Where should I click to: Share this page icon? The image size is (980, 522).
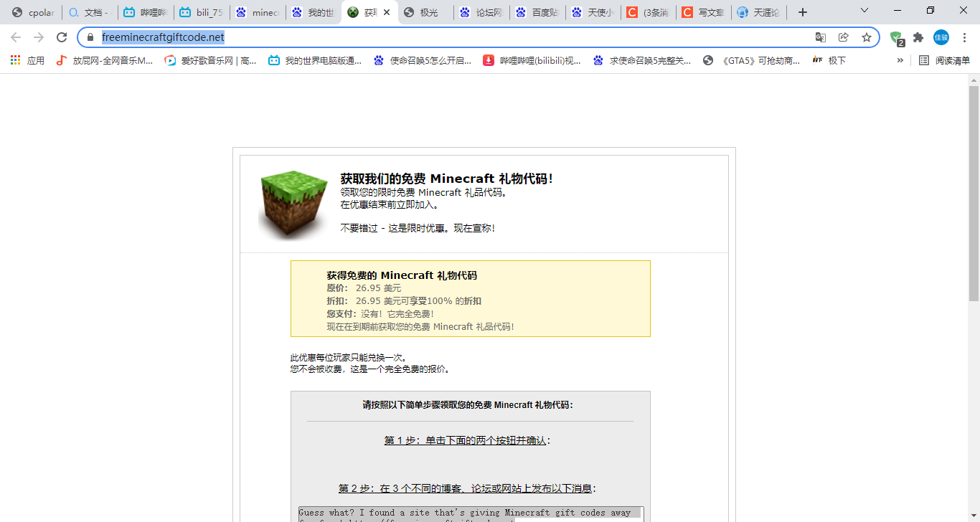(844, 37)
